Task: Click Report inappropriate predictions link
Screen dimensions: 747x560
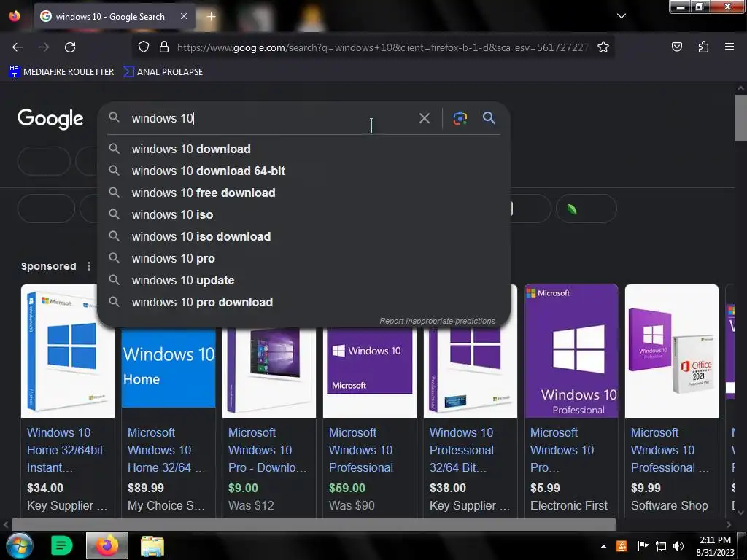Action: click(438, 321)
